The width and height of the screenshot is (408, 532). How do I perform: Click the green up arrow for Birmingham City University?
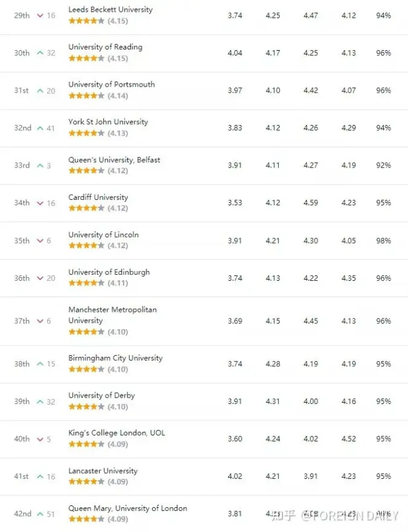click(40, 364)
